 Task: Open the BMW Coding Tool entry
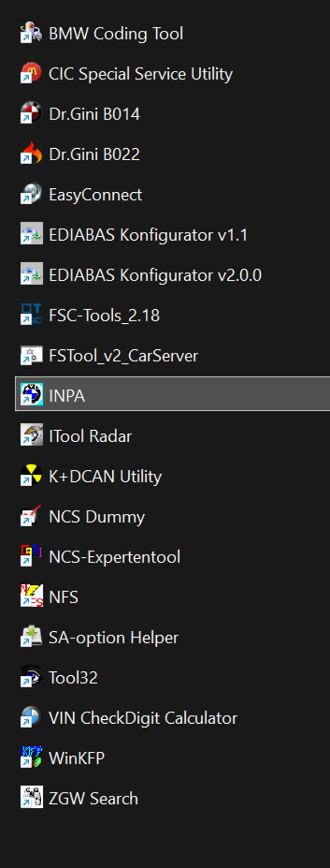coord(116,34)
